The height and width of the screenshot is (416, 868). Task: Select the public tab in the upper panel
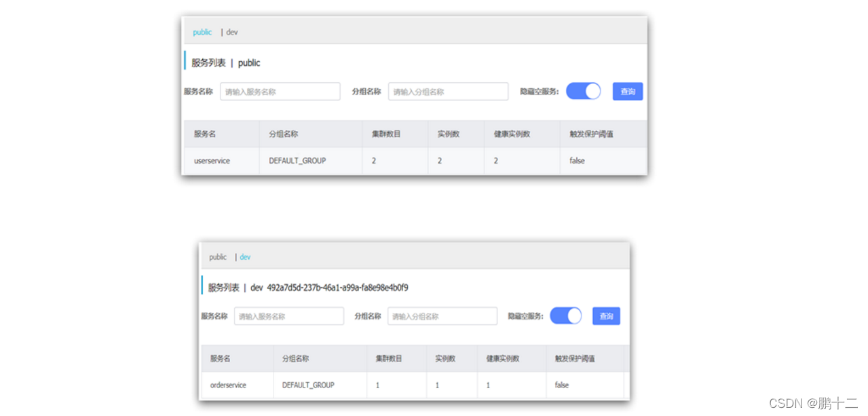click(202, 32)
